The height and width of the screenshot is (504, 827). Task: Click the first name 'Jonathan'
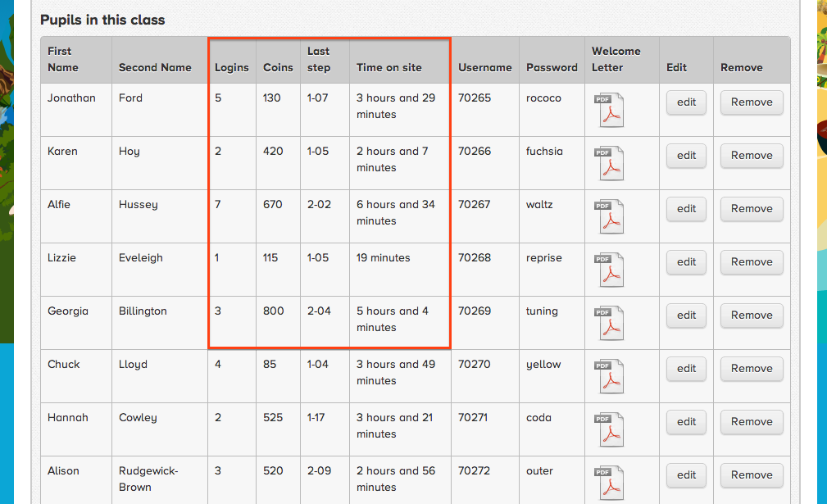click(71, 98)
